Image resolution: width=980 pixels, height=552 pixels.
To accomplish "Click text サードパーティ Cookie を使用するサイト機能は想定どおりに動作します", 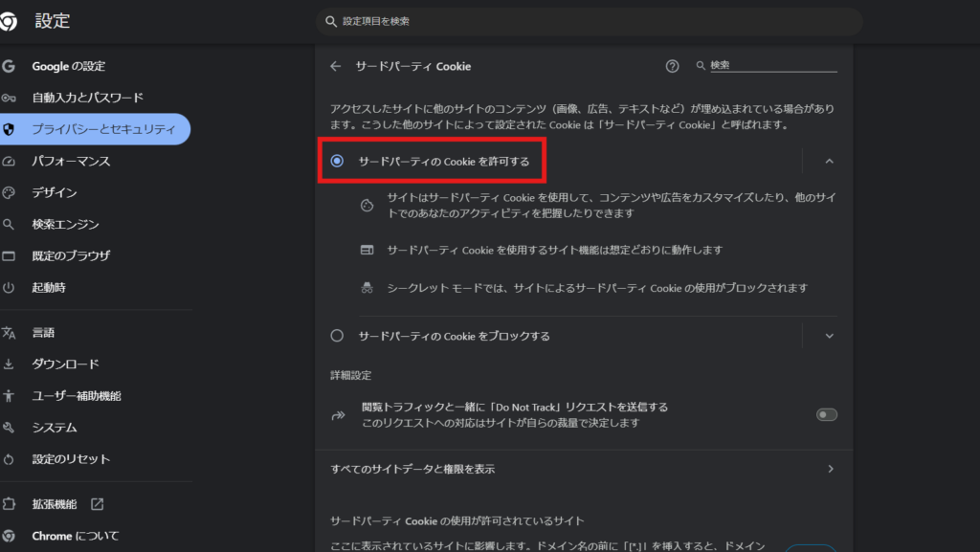I will point(555,250).
